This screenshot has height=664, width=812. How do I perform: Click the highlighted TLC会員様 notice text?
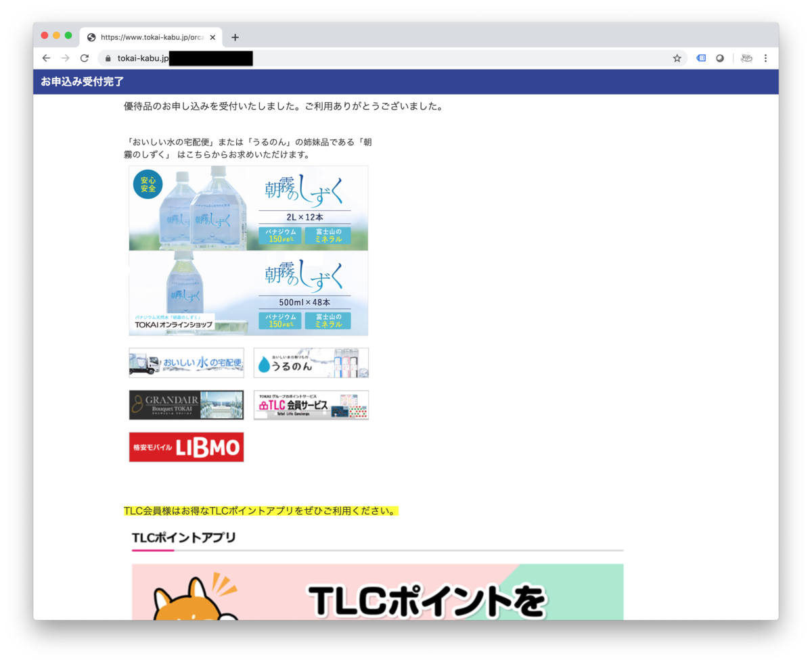pos(261,511)
